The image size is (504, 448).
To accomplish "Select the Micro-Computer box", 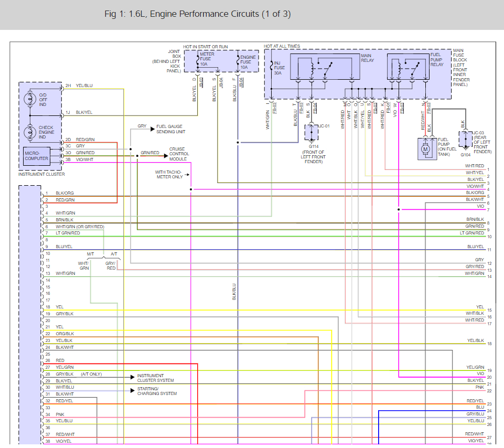I will 36,156.
